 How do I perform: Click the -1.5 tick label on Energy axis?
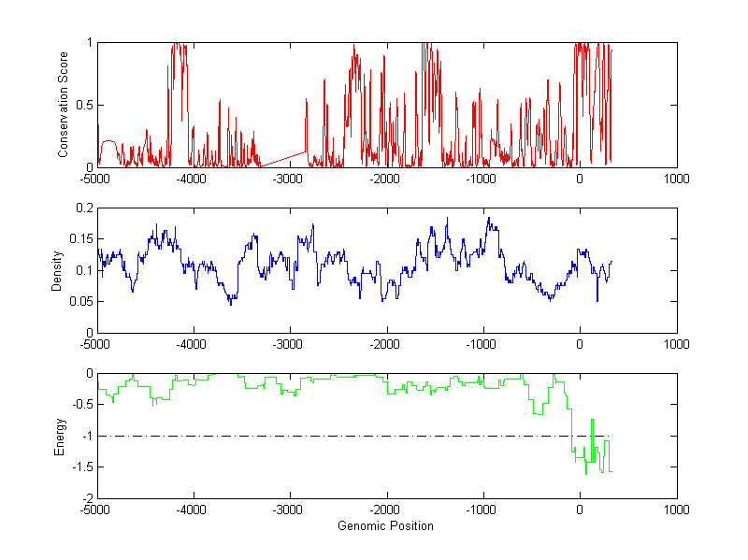point(81,467)
